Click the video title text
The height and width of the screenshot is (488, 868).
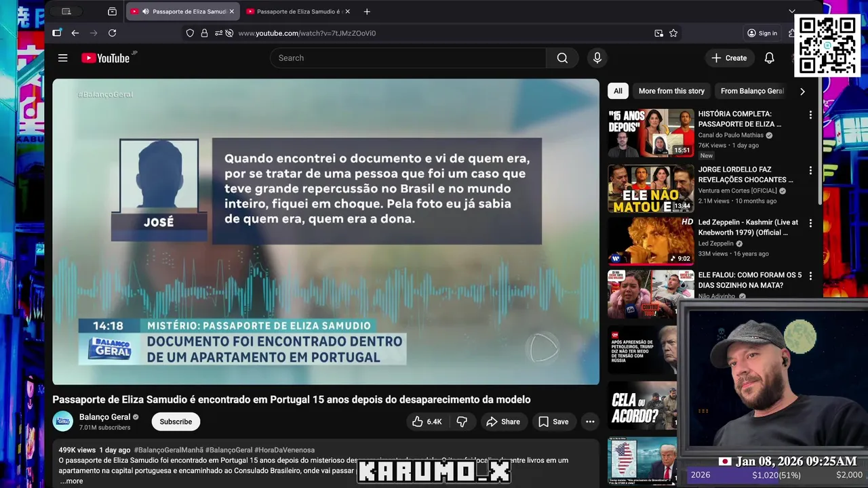point(292,400)
